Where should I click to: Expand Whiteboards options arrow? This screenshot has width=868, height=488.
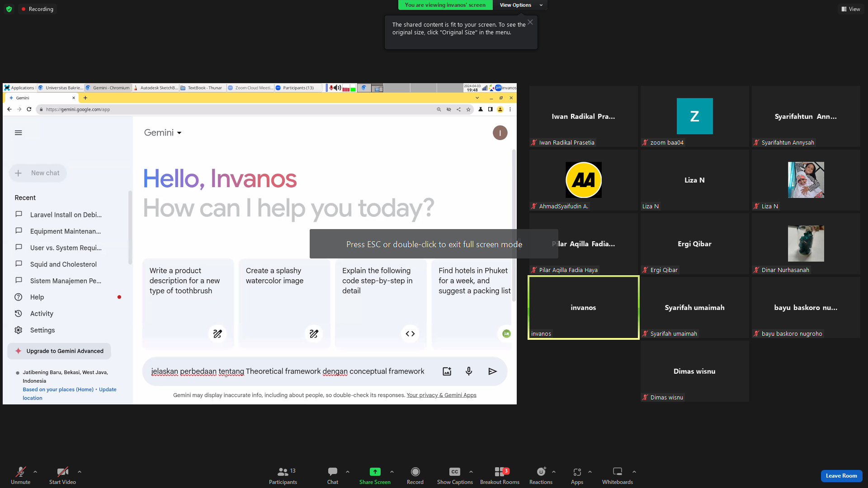[x=634, y=472]
